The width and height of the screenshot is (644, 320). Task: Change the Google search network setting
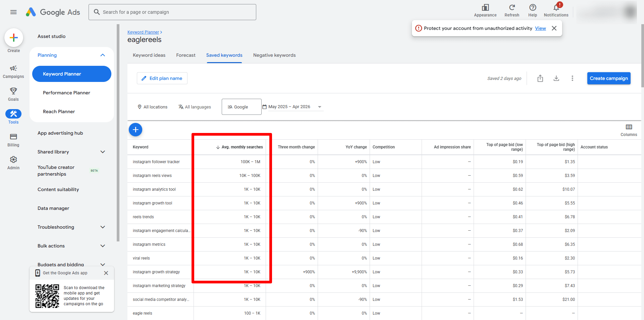coord(241,107)
